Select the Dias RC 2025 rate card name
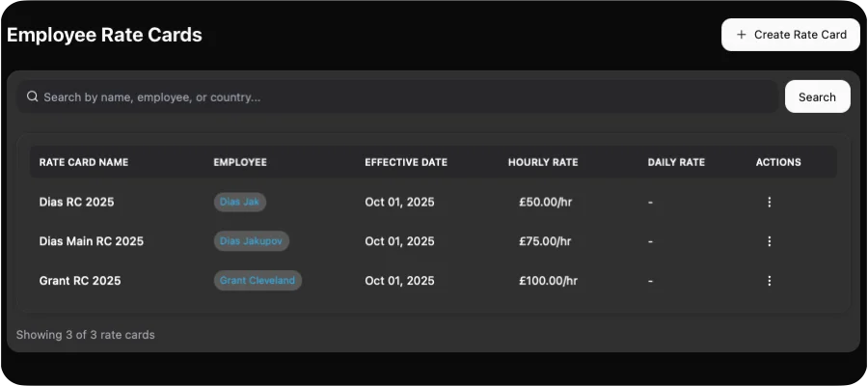Viewport: 868px width, 386px height. tap(83, 202)
